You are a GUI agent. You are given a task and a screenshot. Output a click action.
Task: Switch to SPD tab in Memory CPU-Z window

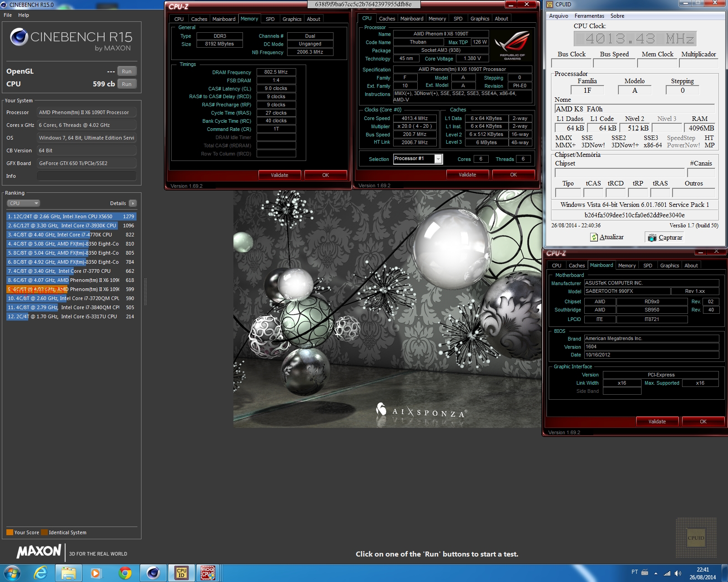pos(270,19)
